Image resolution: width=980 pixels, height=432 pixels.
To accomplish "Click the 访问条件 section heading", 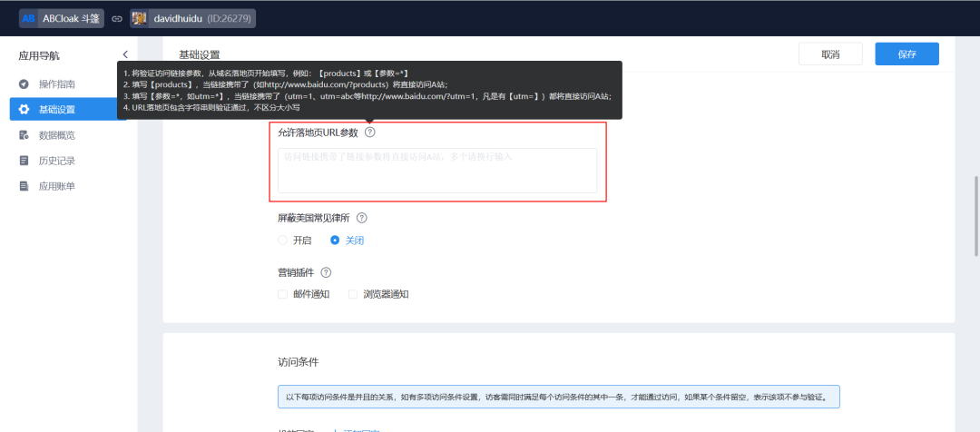I will pos(299,362).
